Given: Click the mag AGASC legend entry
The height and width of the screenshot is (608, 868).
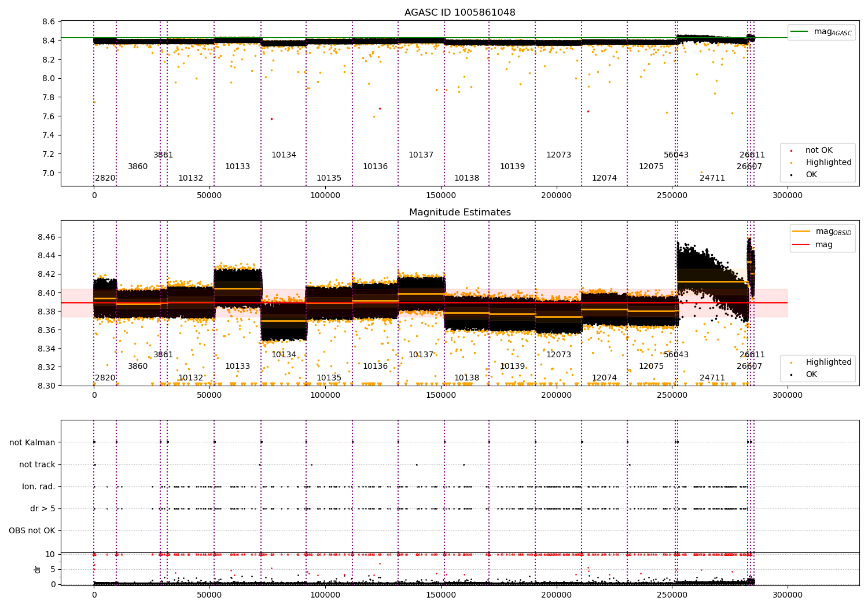Looking at the screenshot, I should coord(822,32).
